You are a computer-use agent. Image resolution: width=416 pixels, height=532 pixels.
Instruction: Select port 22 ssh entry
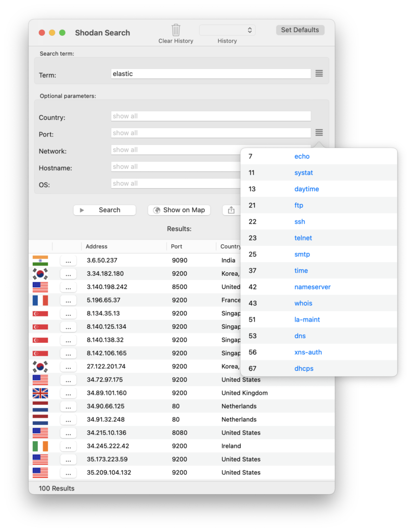pyautogui.click(x=319, y=221)
